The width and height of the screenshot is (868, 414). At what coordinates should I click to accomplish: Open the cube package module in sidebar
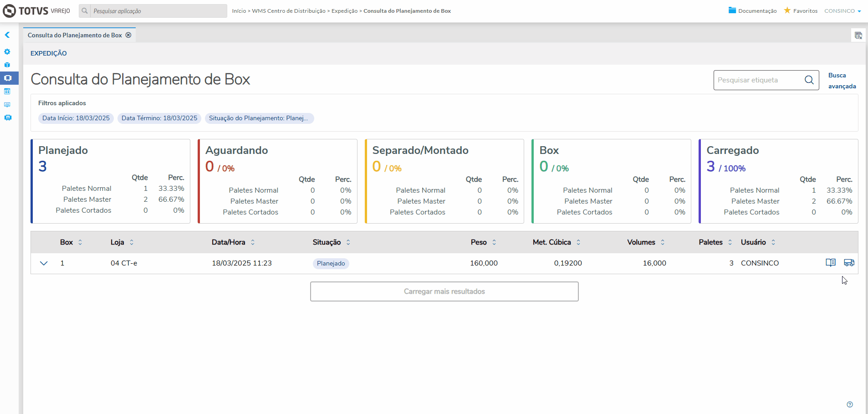point(7,65)
